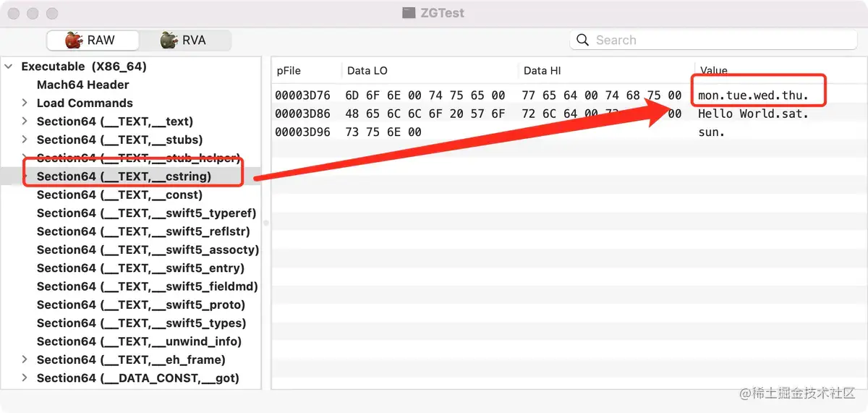Click Data LO bytes '6D 6F 6E 00 74 75 65 00'
868x413 pixels.
(x=425, y=95)
